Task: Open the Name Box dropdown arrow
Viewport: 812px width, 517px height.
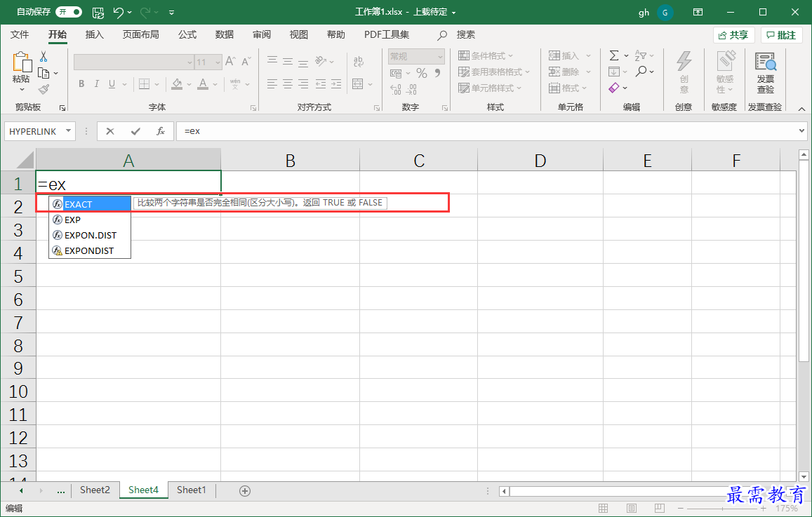Action: [x=68, y=131]
